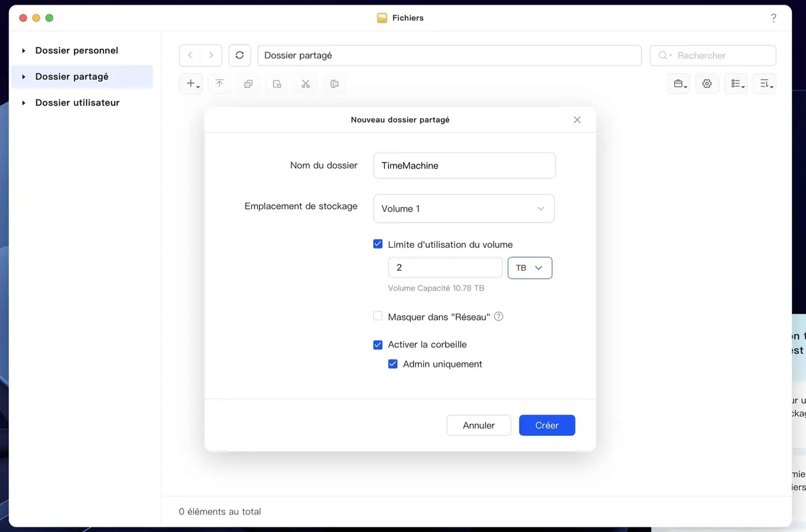Enable the Masquer dans "Réseau" checkbox
Image resolution: width=806 pixels, height=532 pixels.
(x=377, y=316)
